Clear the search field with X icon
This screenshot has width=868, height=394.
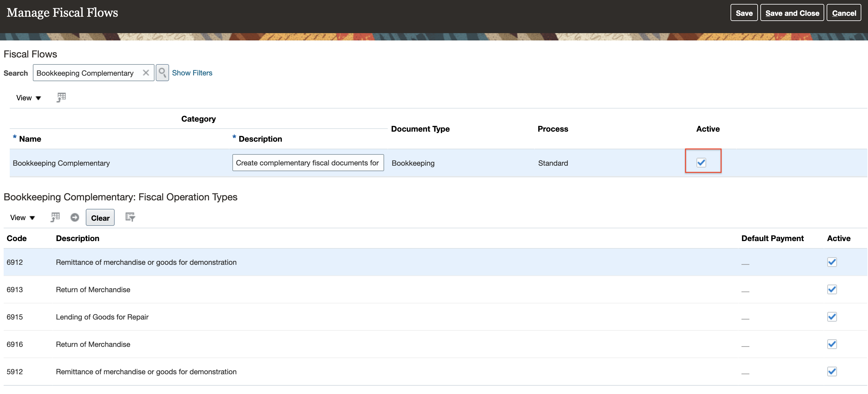(146, 73)
